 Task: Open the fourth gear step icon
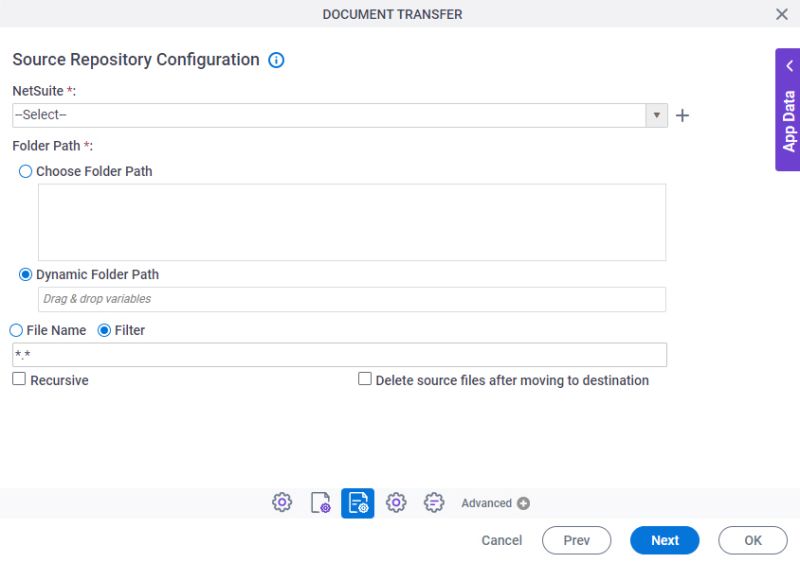tap(396, 503)
